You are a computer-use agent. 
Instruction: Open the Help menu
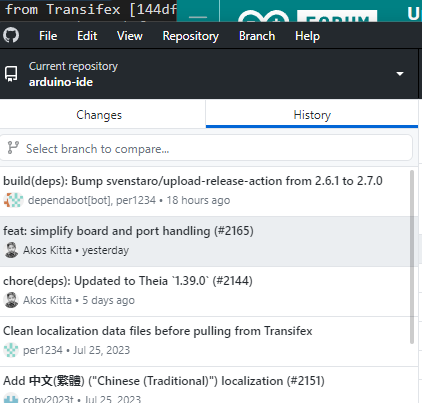pyautogui.click(x=307, y=36)
